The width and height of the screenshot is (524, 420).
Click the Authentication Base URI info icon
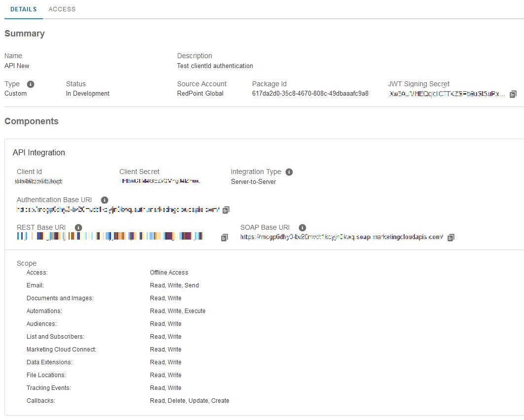point(104,200)
